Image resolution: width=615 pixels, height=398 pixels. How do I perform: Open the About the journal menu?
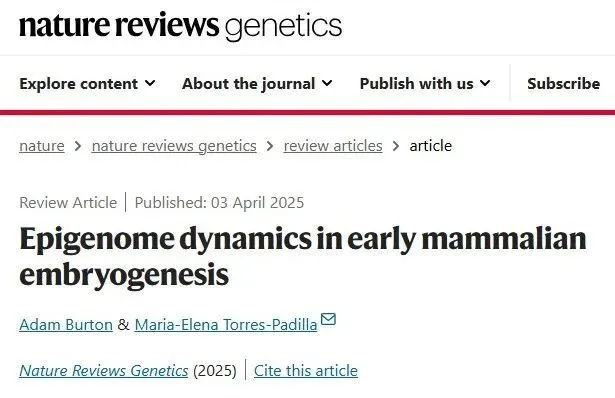coord(257,84)
